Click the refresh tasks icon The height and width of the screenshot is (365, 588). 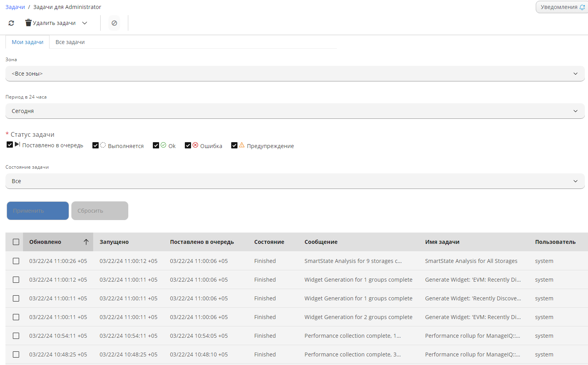(x=11, y=23)
